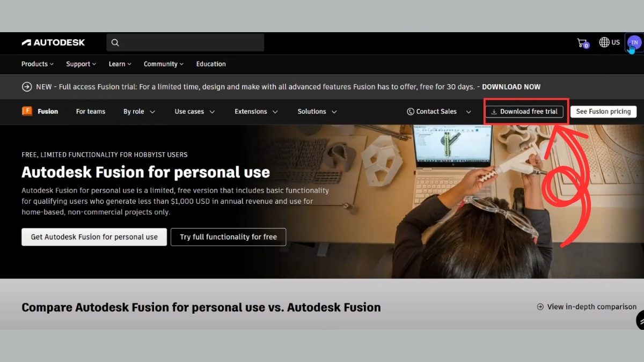Click the Autodesk Fusion for personal use heading
644x362 pixels.
[145, 172]
